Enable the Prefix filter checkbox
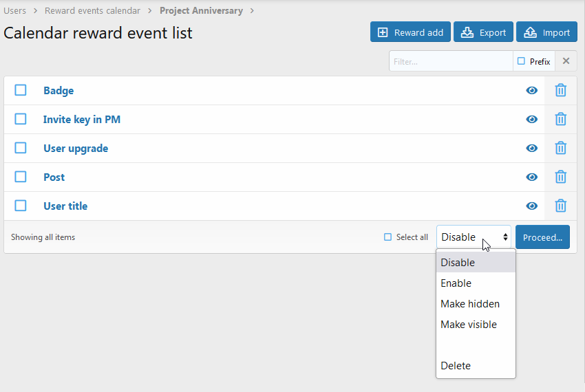The height and width of the screenshot is (392, 585). click(x=521, y=61)
